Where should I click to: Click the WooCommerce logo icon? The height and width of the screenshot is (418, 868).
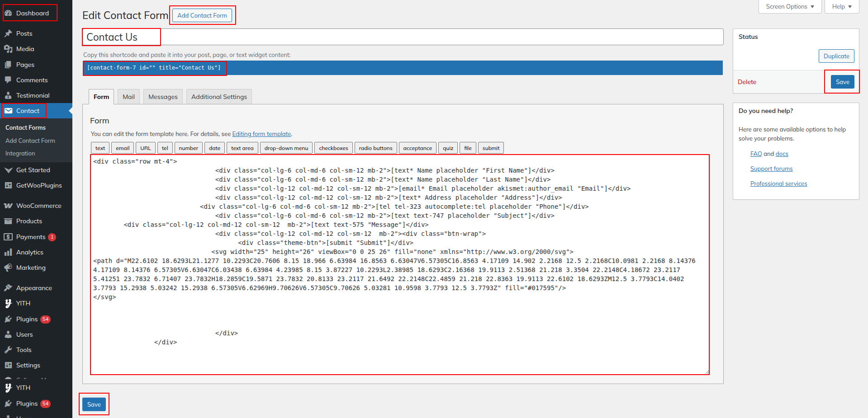click(x=8, y=206)
